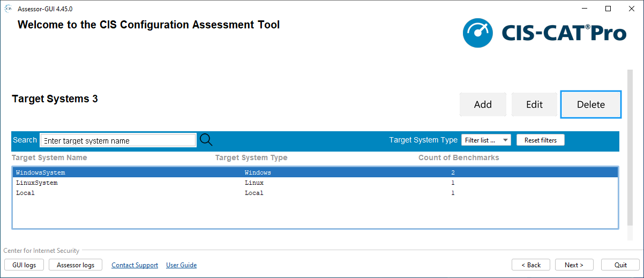Go to the previous step with Back

click(530, 265)
